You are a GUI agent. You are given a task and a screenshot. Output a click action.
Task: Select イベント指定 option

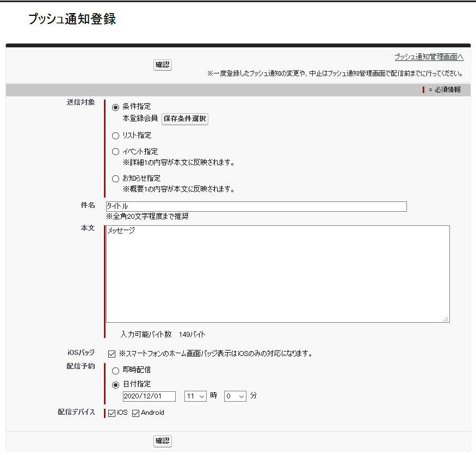(x=115, y=151)
